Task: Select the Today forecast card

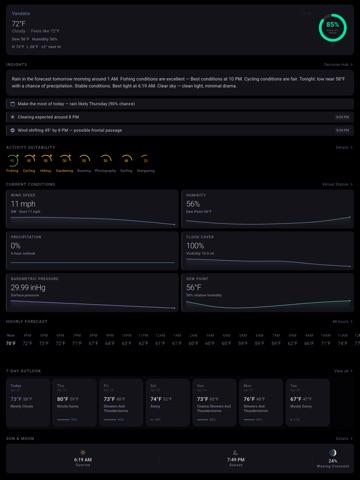Action: point(28,403)
